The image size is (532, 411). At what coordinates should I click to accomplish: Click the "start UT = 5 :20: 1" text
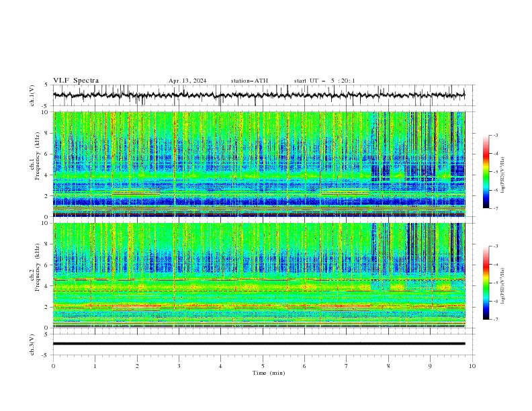pyautogui.click(x=324, y=81)
